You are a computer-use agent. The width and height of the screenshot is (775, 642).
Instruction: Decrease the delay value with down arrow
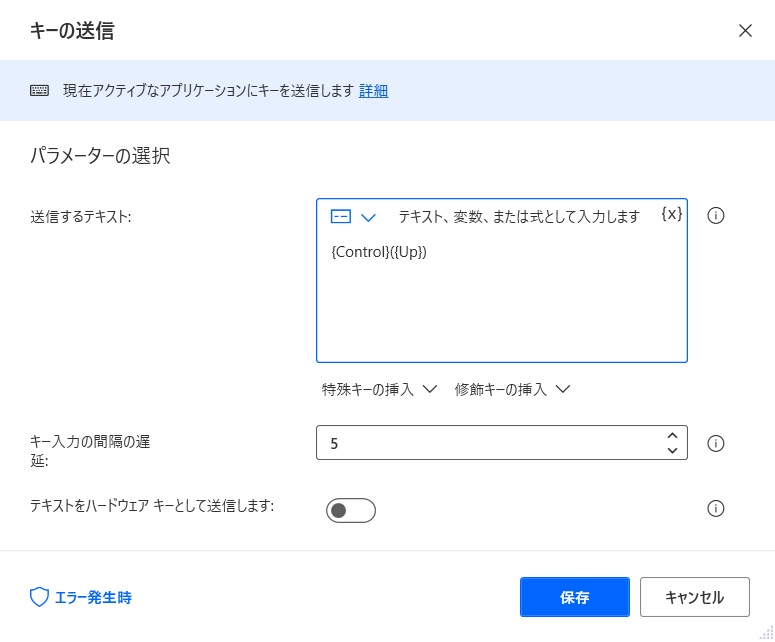(x=672, y=450)
